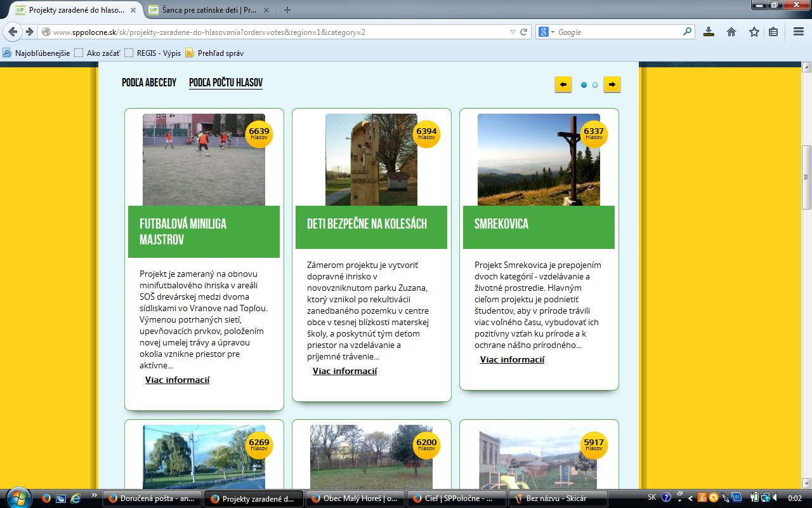Reload the page with the refresh icon
812x508 pixels.
click(524, 32)
